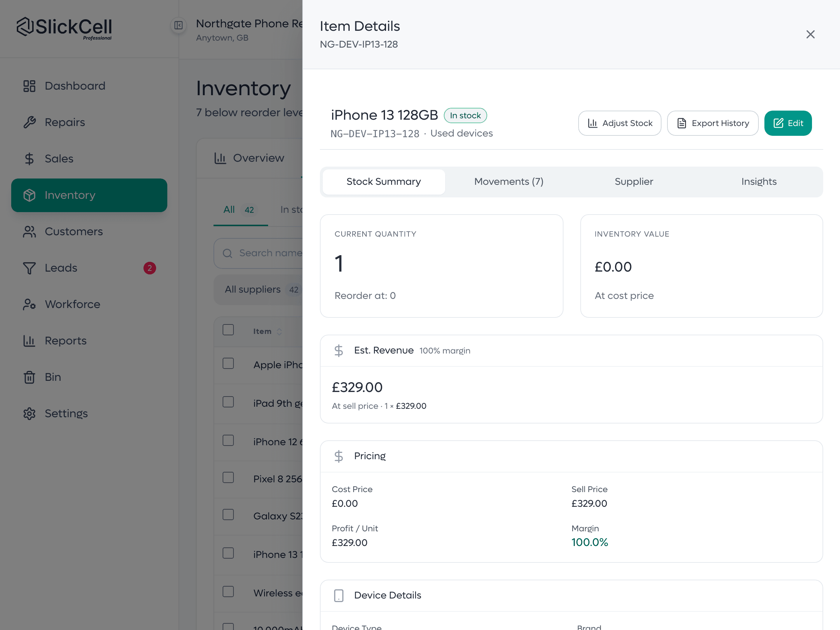840x630 pixels.
Task: Switch to the Stock Summary tab
Action: click(x=384, y=182)
